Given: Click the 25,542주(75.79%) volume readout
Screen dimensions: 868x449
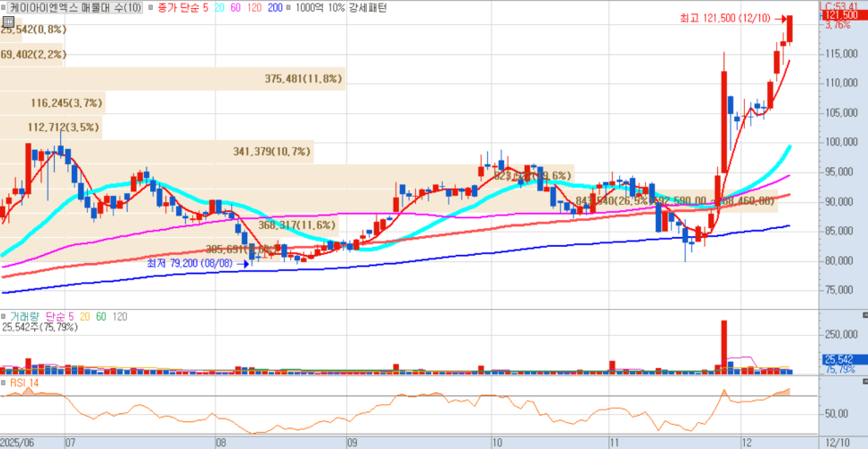Looking at the screenshot, I should click(x=40, y=327).
